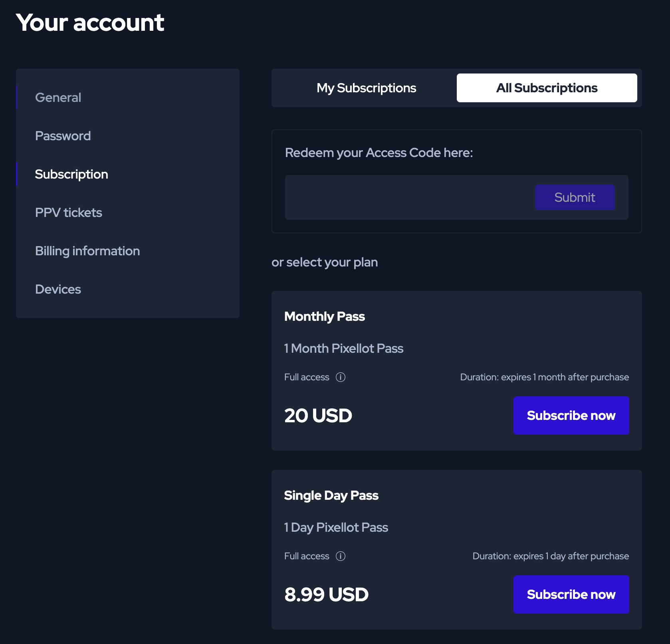
Task: Submit the access code
Action: pyautogui.click(x=575, y=197)
